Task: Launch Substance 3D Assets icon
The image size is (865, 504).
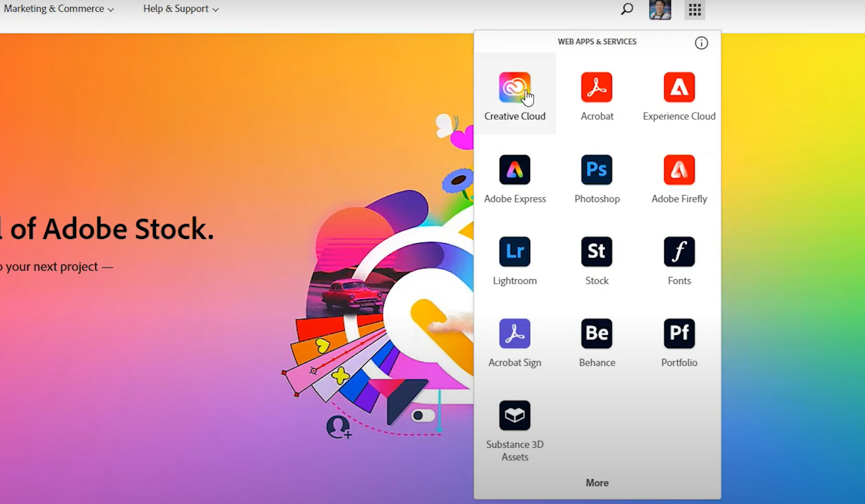Action: [515, 415]
